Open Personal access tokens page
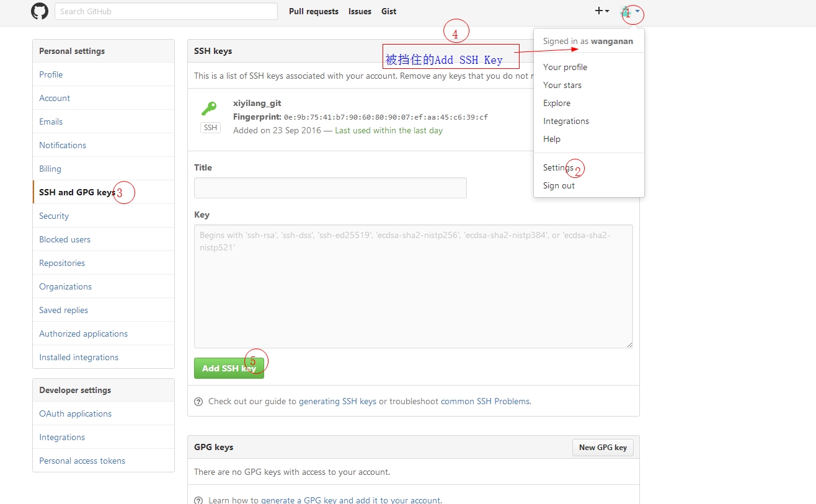The image size is (816, 504). point(104,461)
